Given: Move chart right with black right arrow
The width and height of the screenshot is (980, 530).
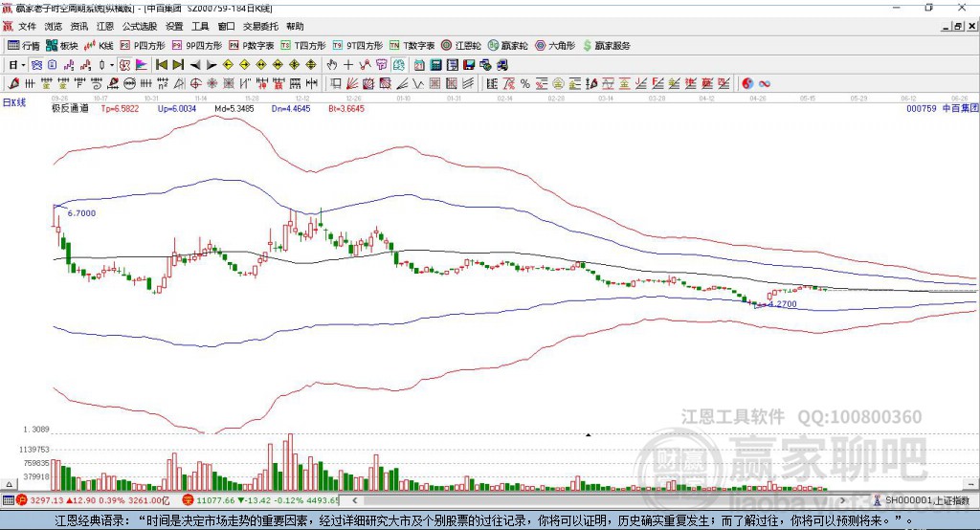Looking at the screenshot, I should 212,65.
